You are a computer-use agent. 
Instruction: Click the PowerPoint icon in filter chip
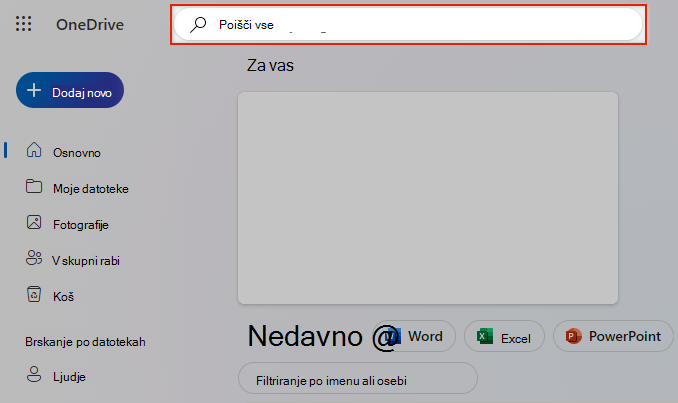tap(573, 336)
